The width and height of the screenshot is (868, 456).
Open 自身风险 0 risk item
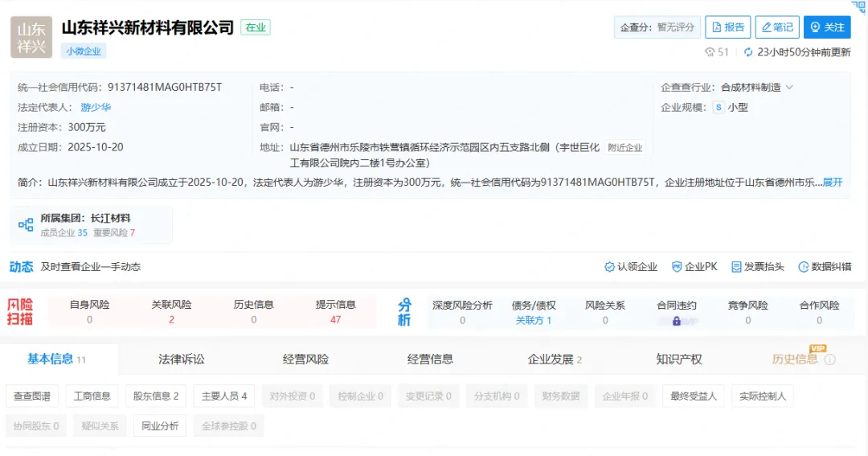89,312
